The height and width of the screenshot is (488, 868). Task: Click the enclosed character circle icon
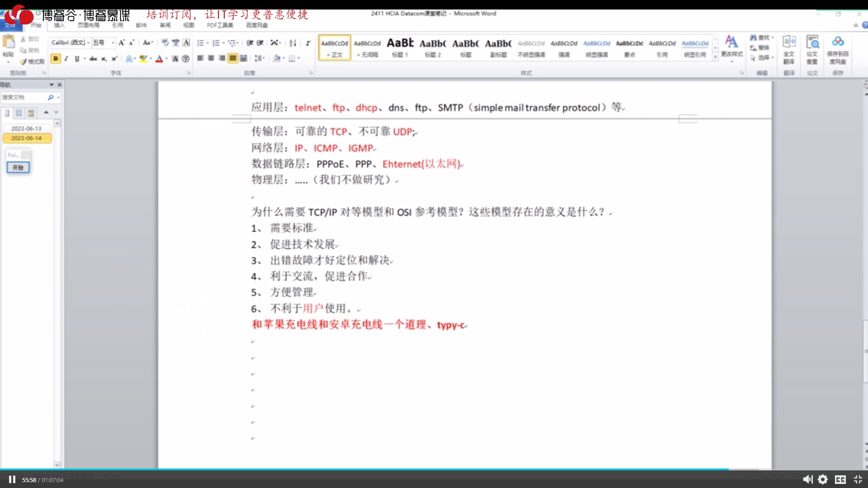point(185,59)
